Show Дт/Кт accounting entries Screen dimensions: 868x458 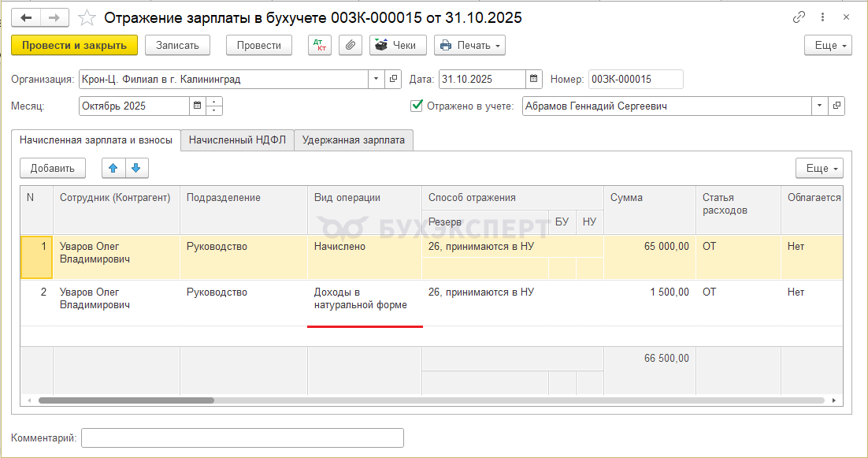tap(320, 46)
